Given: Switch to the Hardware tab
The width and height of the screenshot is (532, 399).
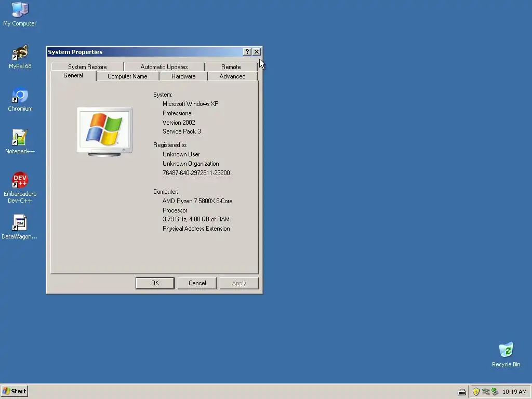Looking at the screenshot, I should [x=183, y=76].
